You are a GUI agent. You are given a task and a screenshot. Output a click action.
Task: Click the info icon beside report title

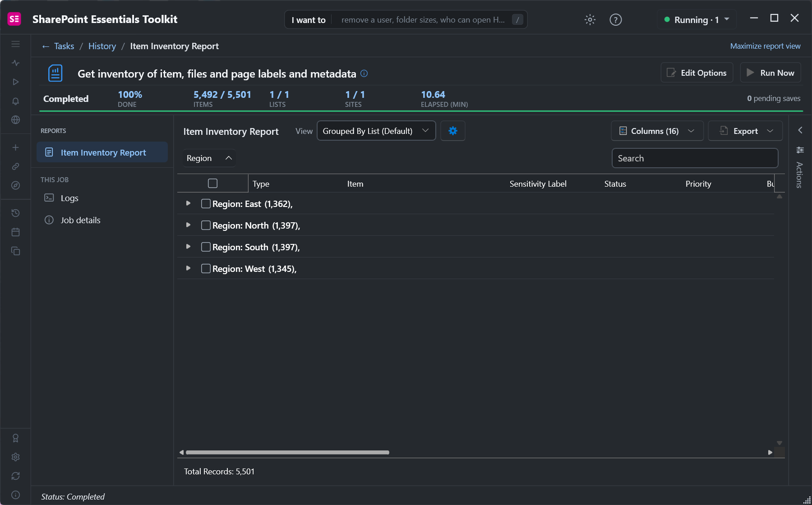click(364, 73)
